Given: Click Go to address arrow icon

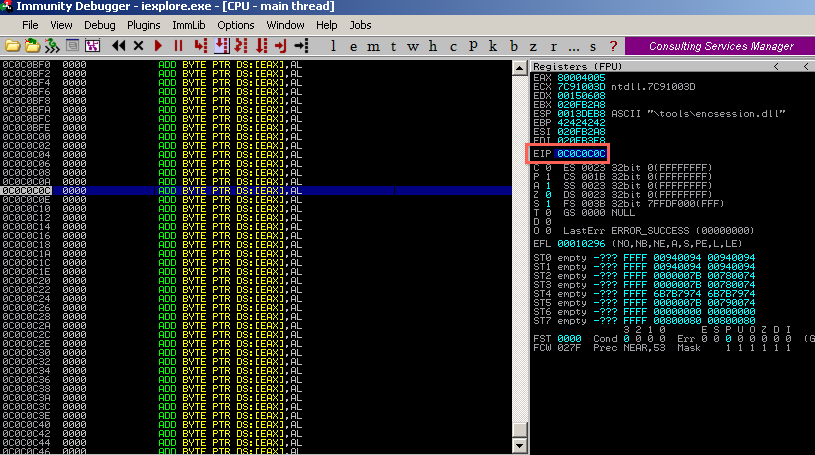Looking at the screenshot, I should coord(301,46).
